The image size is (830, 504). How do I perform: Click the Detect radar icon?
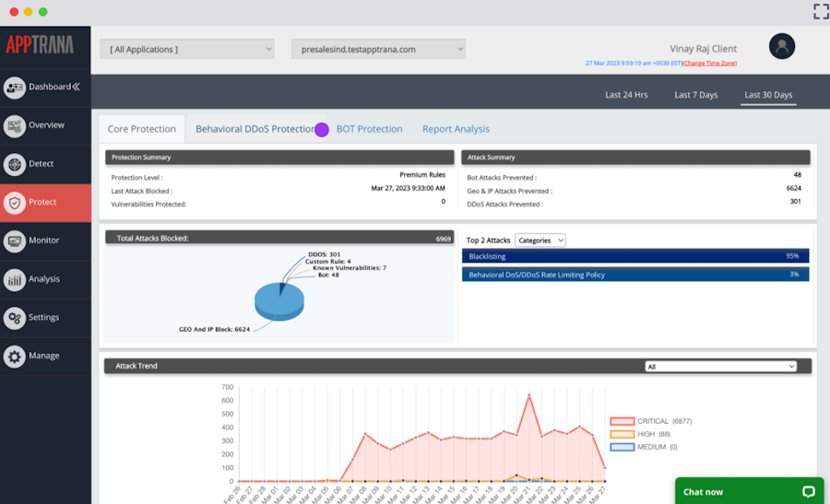click(14, 165)
